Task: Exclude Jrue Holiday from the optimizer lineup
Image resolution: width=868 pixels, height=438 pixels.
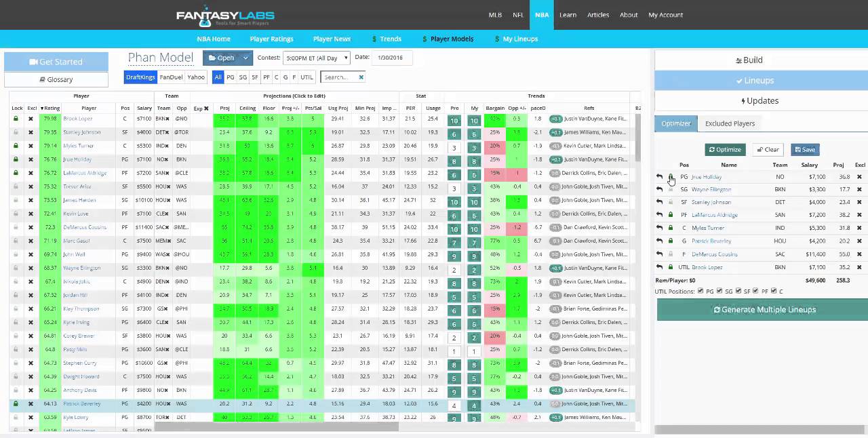Action: point(859,177)
